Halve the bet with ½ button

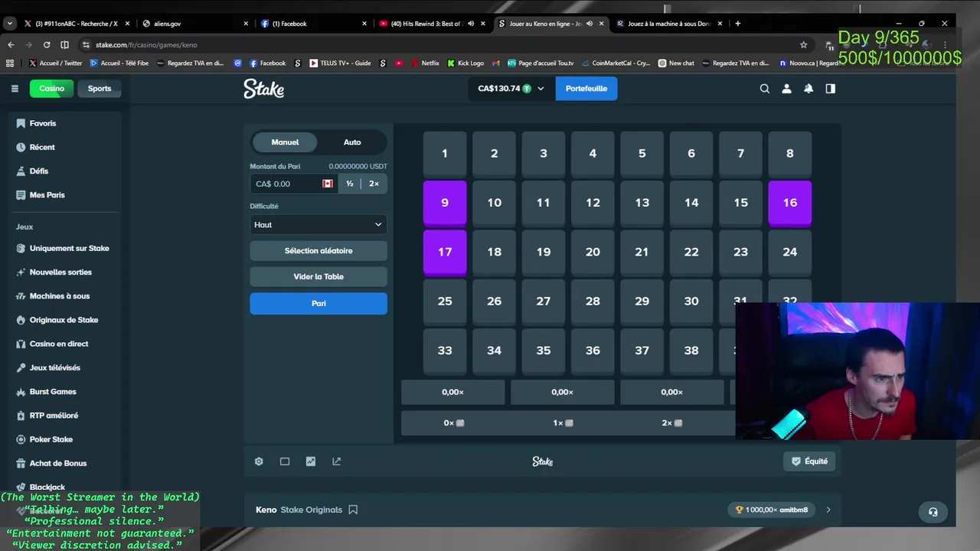click(x=350, y=184)
